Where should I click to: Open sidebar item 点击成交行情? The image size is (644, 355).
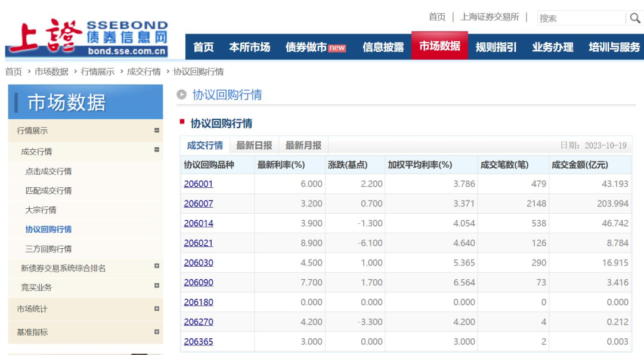click(48, 171)
